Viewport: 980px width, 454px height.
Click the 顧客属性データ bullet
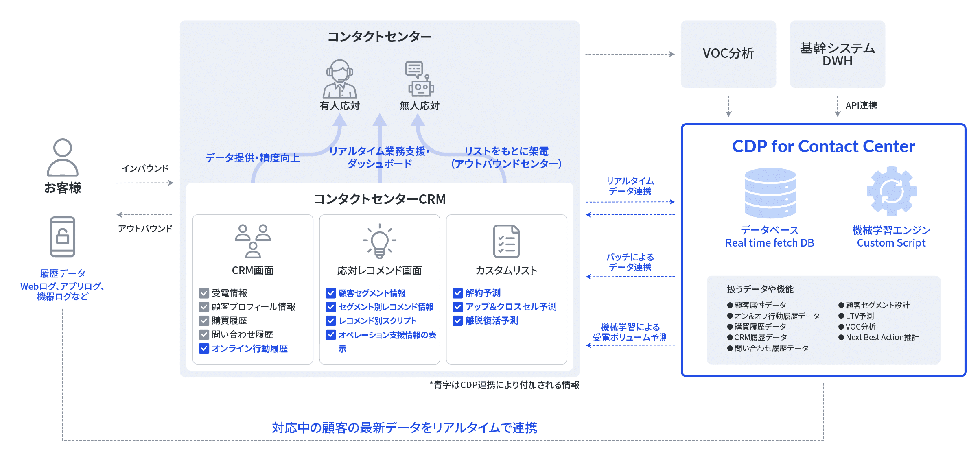[x=757, y=305]
